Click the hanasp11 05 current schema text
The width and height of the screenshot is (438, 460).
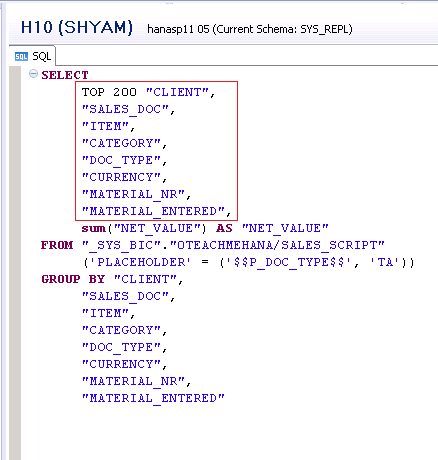pyautogui.click(x=250, y=29)
